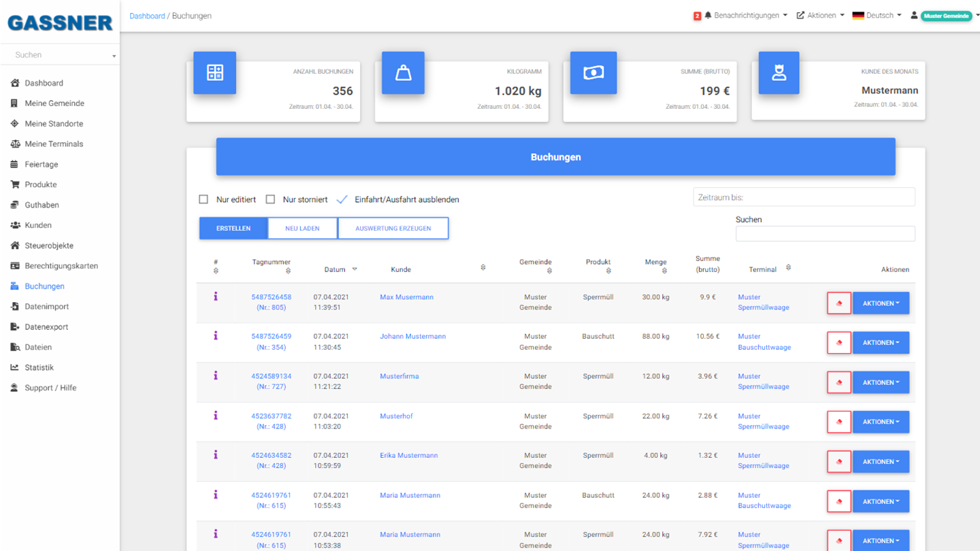
Task: Open the sidebar Suchen dropdown
Action: [x=60, y=55]
